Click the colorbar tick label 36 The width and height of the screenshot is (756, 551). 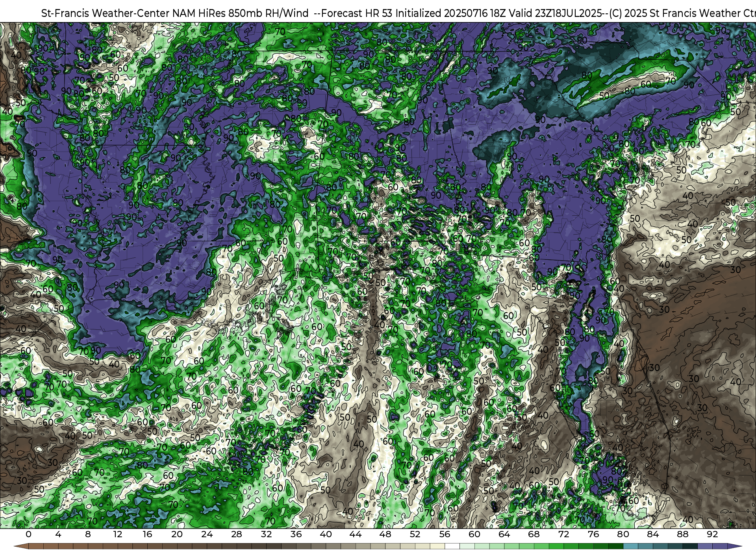(296, 534)
